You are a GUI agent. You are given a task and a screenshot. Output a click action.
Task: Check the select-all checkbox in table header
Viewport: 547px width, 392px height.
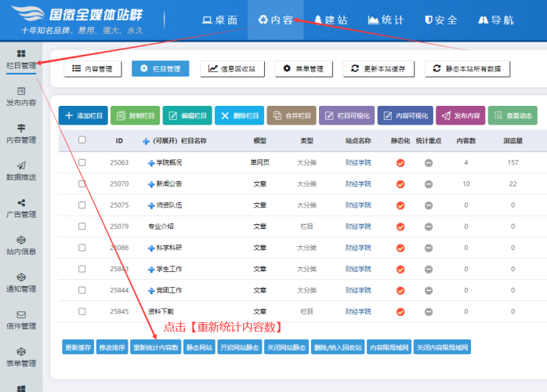[x=82, y=140]
